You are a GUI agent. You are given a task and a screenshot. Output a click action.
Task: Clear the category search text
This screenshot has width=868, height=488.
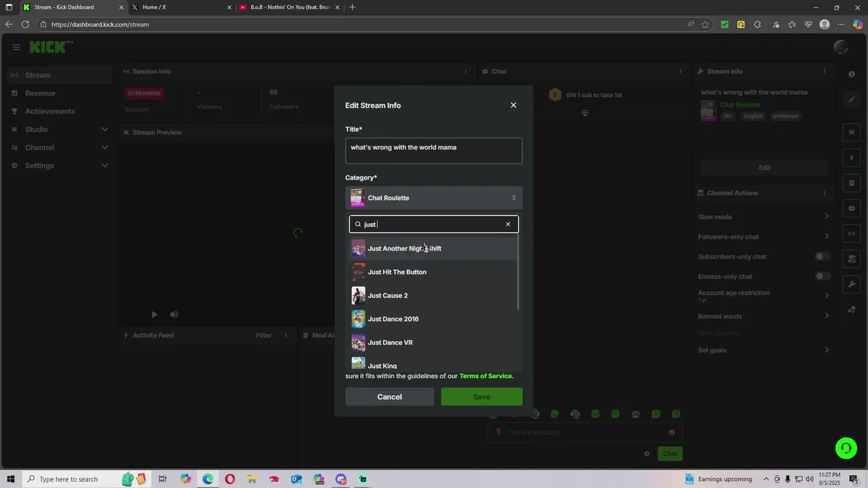coord(508,224)
